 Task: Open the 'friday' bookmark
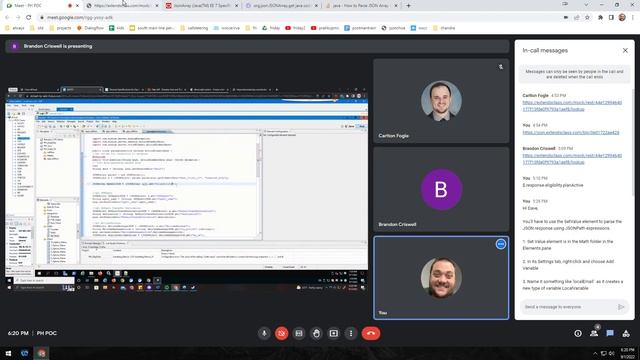pos(271,28)
